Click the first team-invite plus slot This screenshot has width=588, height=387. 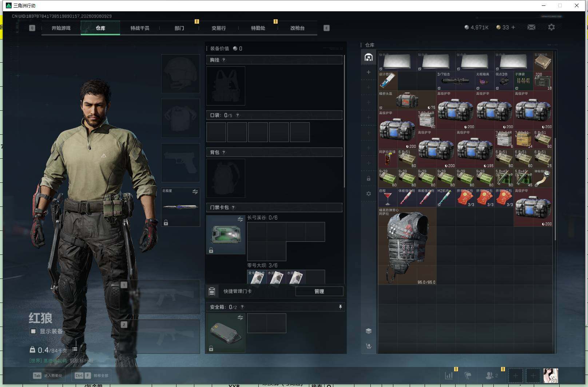point(515,375)
